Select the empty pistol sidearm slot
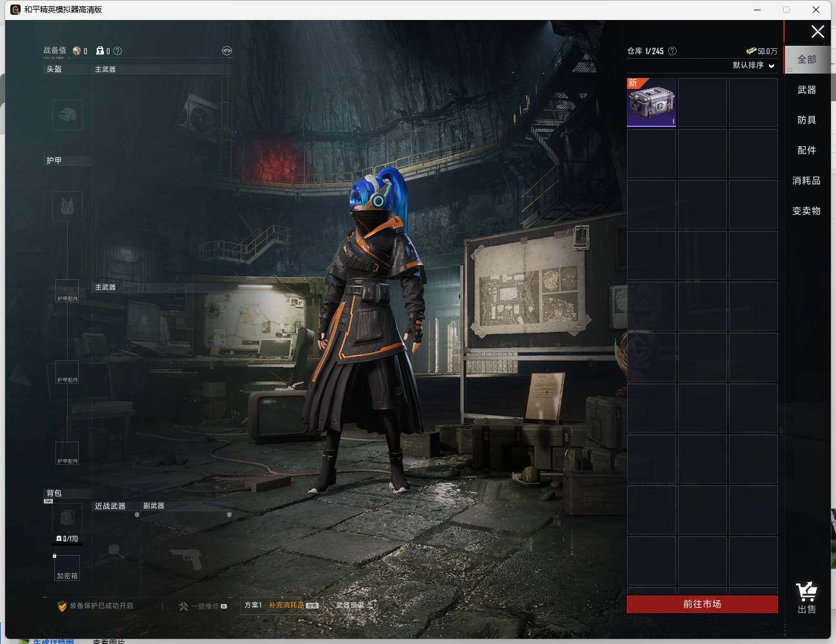Viewport: 836px width, 644px height. point(186,558)
